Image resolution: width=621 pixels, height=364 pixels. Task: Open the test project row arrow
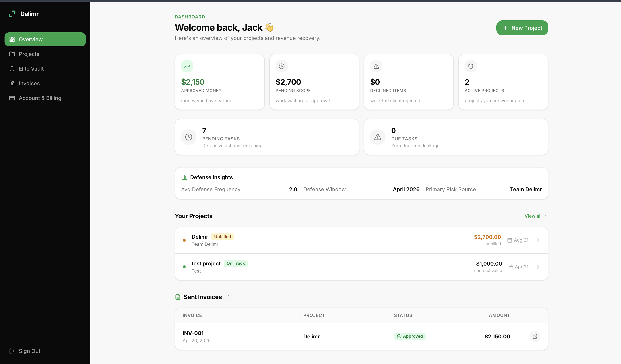[537, 267]
